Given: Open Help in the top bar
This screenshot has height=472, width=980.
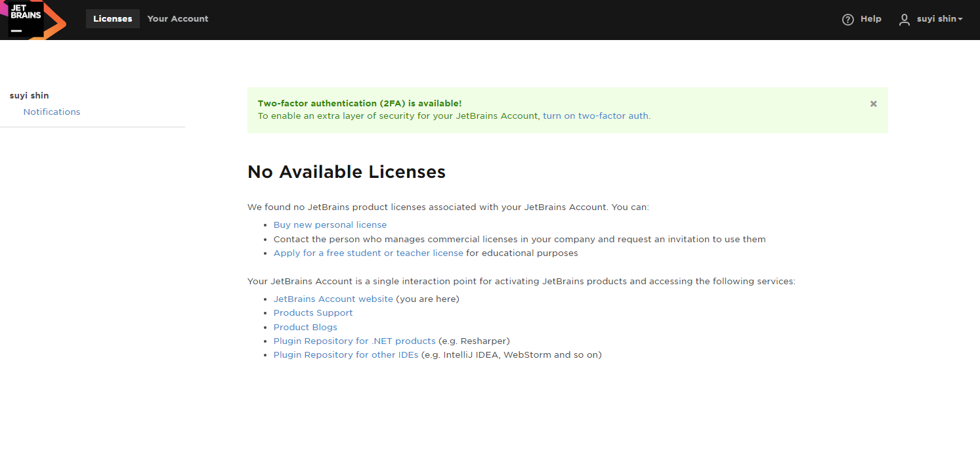Looking at the screenshot, I should pyautogui.click(x=870, y=19).
